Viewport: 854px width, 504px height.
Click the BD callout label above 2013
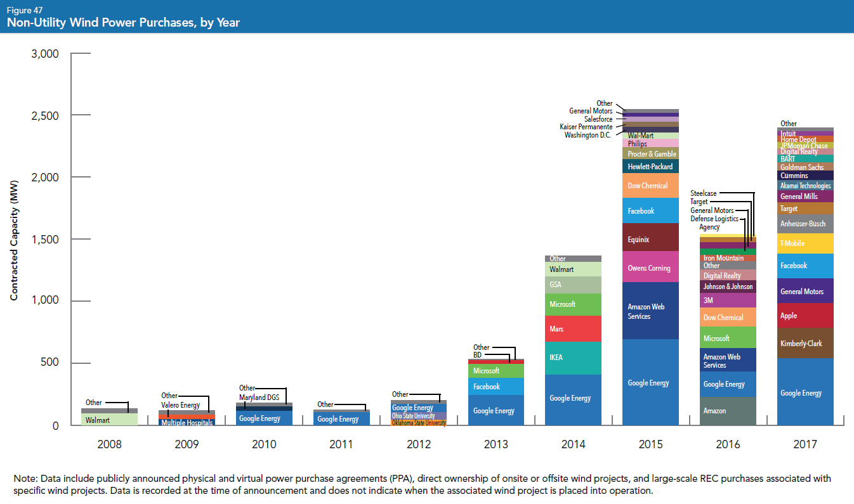(478, 355)
